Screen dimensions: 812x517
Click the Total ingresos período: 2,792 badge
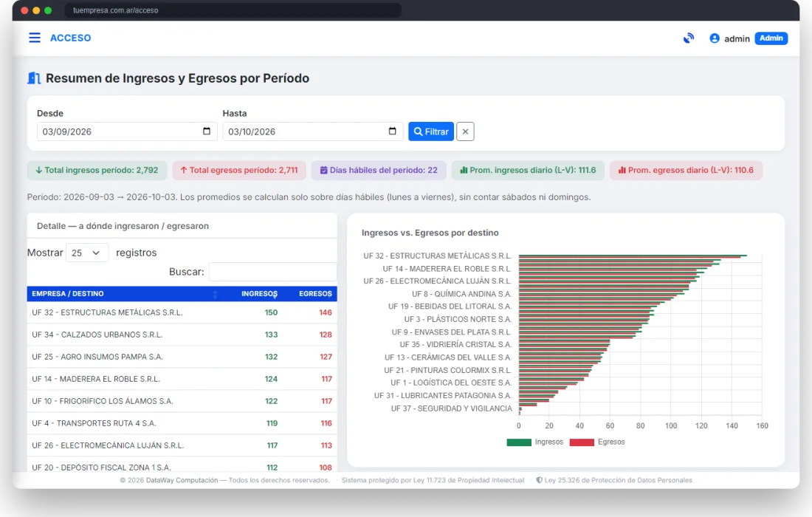97,170
